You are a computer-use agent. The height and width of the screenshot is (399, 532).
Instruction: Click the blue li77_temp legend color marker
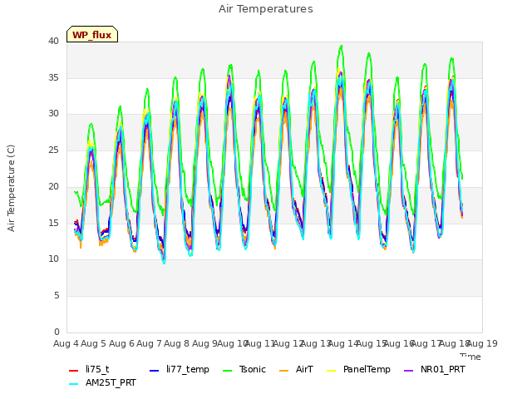pyautogui.click(x=155, y=371)
